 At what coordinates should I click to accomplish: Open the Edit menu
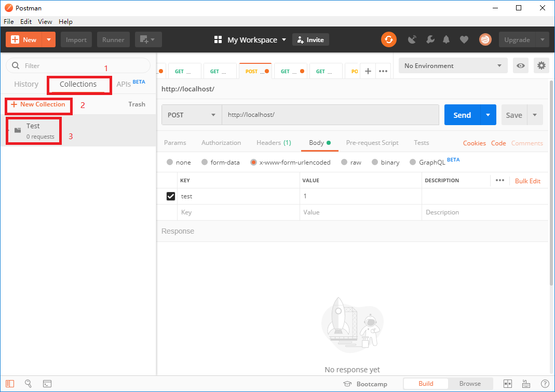(x=26, y=22)
